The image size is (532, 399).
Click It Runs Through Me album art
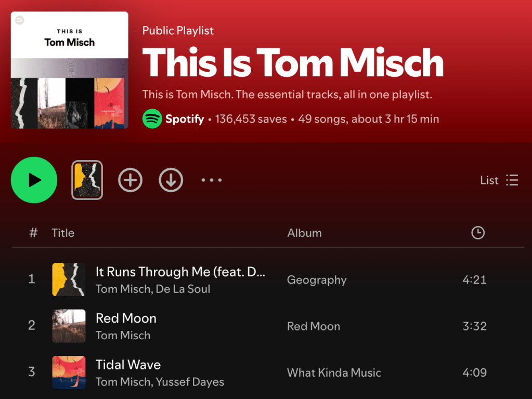[69, 280]
